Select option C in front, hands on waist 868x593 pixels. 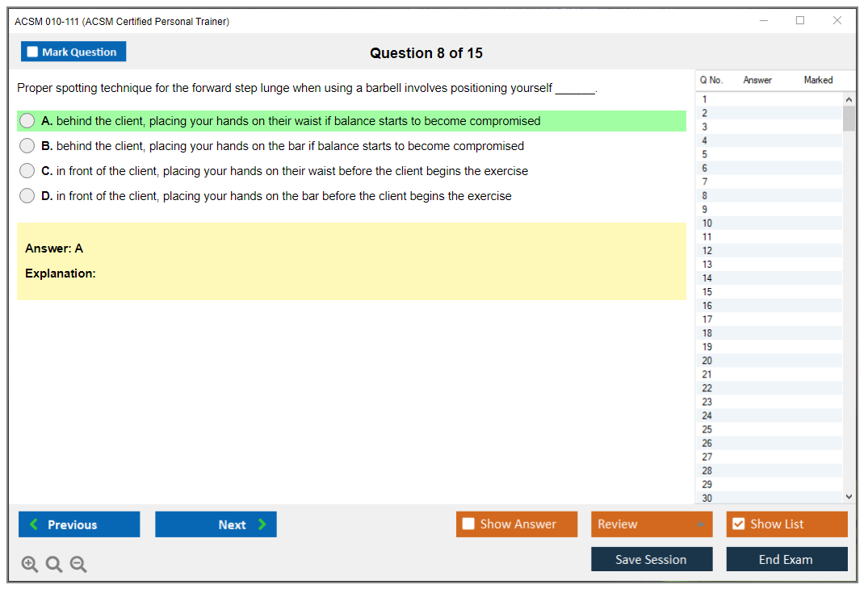pyautogui.click(x=27, y=171)
